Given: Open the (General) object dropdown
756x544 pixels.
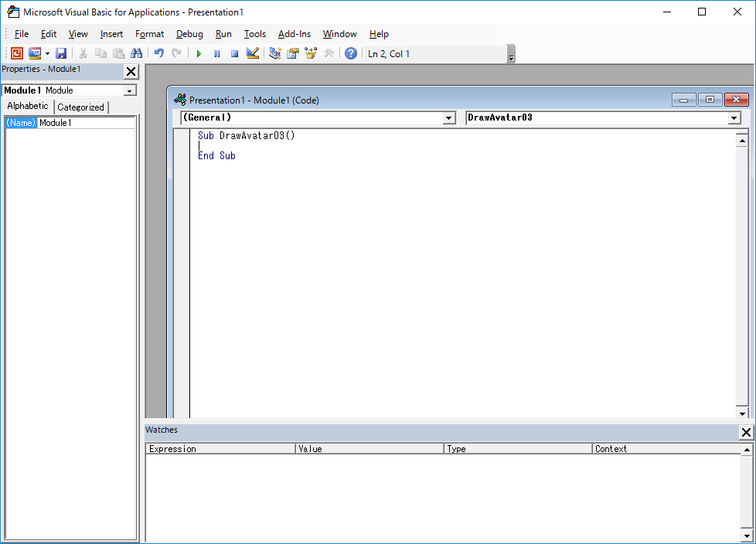Looking at the screenshot, I should (x=448, y=118).
